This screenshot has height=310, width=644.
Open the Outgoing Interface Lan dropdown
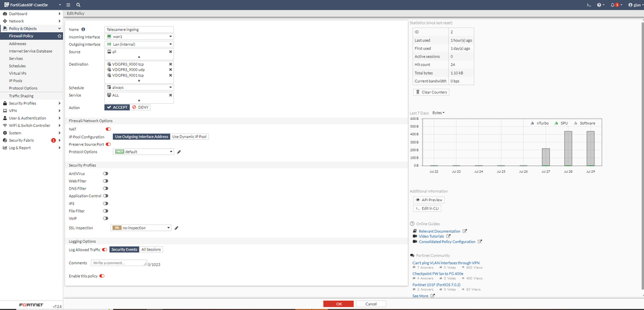click(139, 44)
